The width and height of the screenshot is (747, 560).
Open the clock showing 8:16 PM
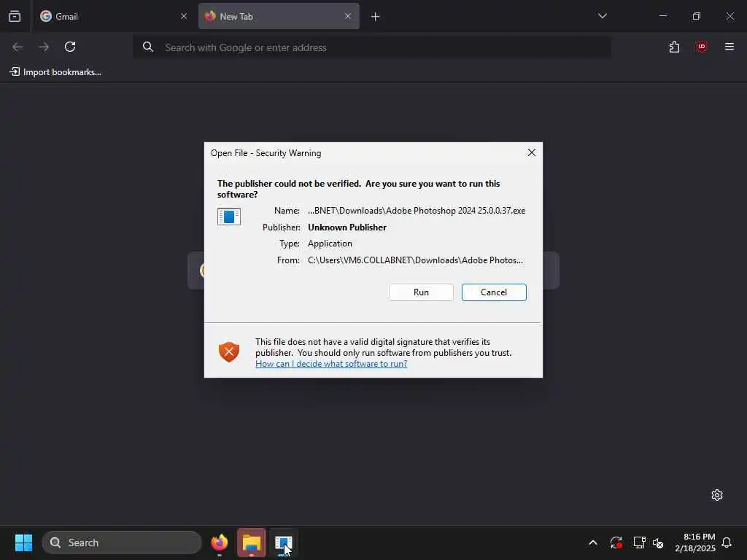(695, 542)
